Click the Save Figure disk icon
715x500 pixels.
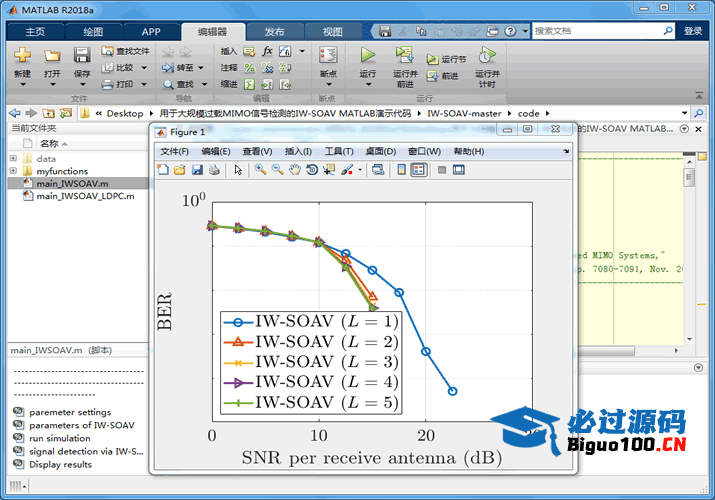click(x=197, y=170)
